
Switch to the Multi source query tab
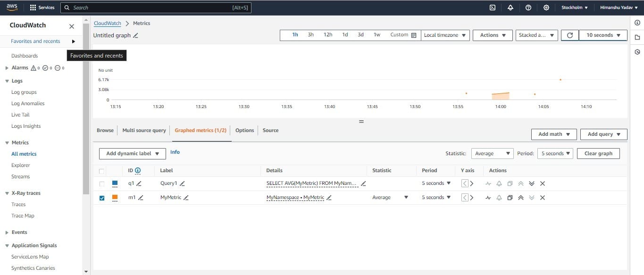click(144, 131)
